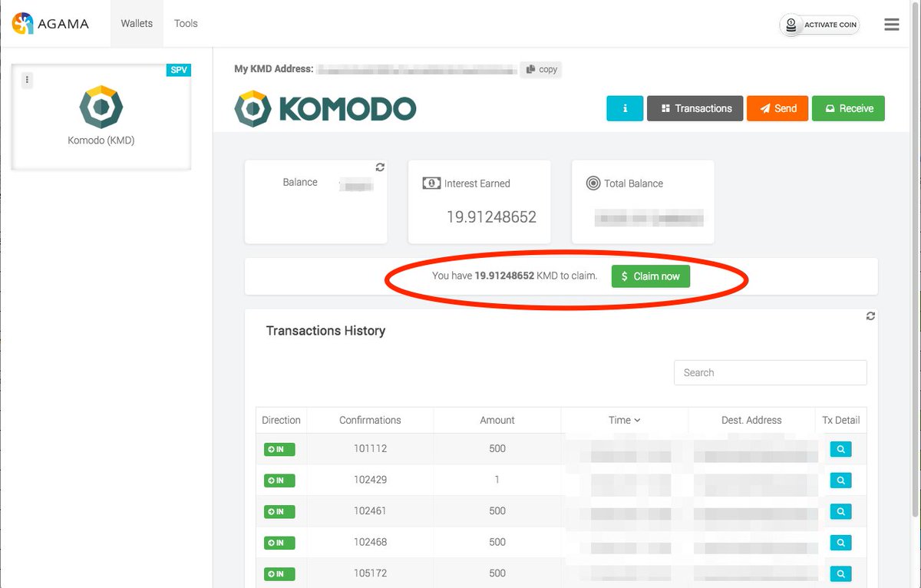Click the Transactions History heading
921x588 pixels.
(x=325, y=331)
